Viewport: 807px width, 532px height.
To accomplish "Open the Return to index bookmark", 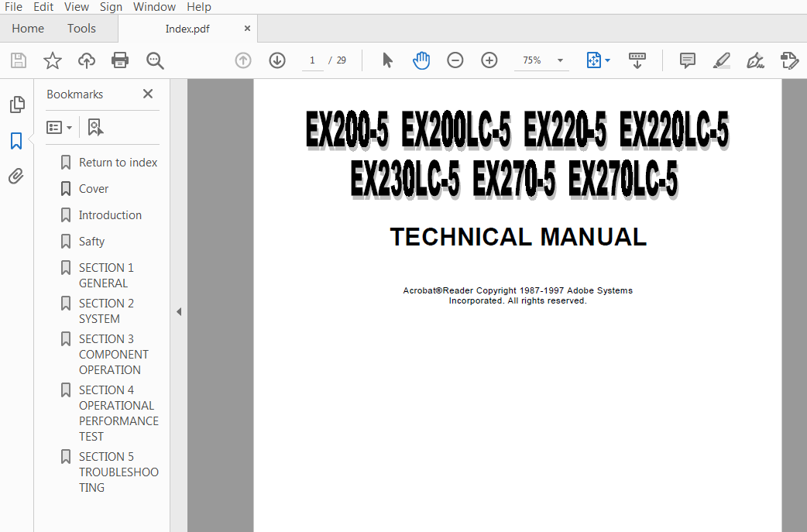I will pos(118,163).
